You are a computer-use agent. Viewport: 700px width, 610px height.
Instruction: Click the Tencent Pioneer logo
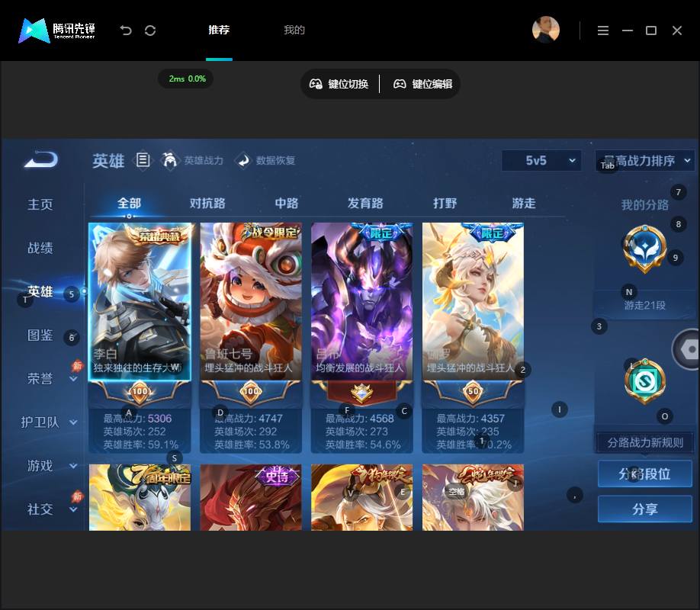point(56,30)
